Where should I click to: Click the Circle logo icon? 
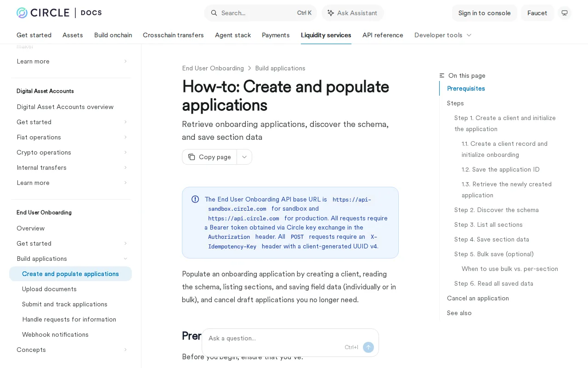point(22,13)
